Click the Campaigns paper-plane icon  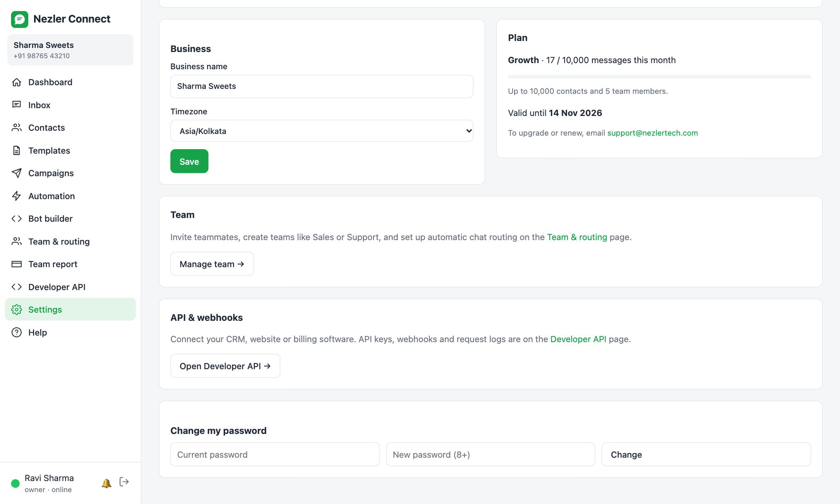[16, 173]
